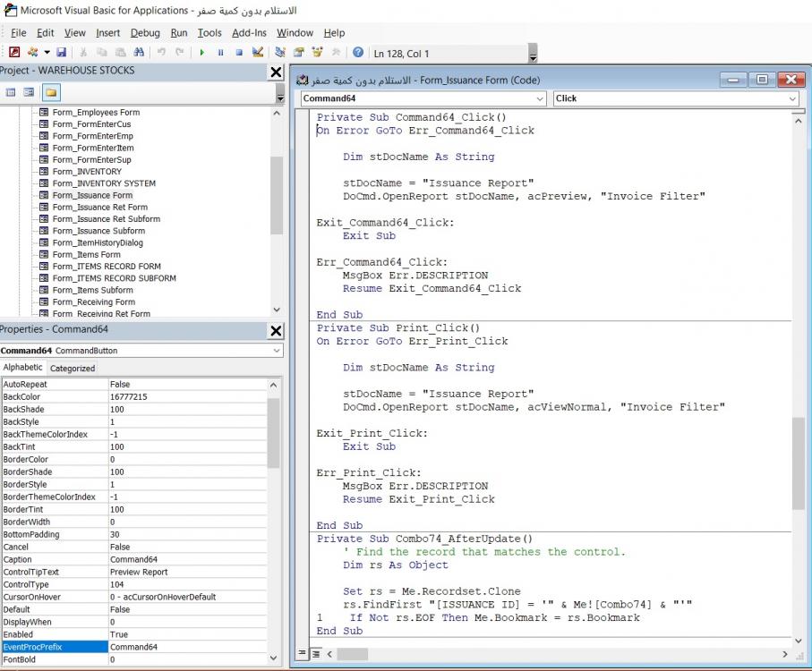The image size is (812, 671).
Task: Open the Edit menu
Action: coord(45,32)
